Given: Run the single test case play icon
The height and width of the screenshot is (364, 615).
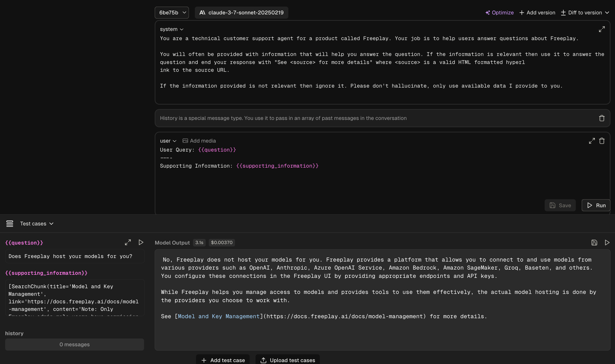Looking at the screenshot, I should [x=141, y=242].
